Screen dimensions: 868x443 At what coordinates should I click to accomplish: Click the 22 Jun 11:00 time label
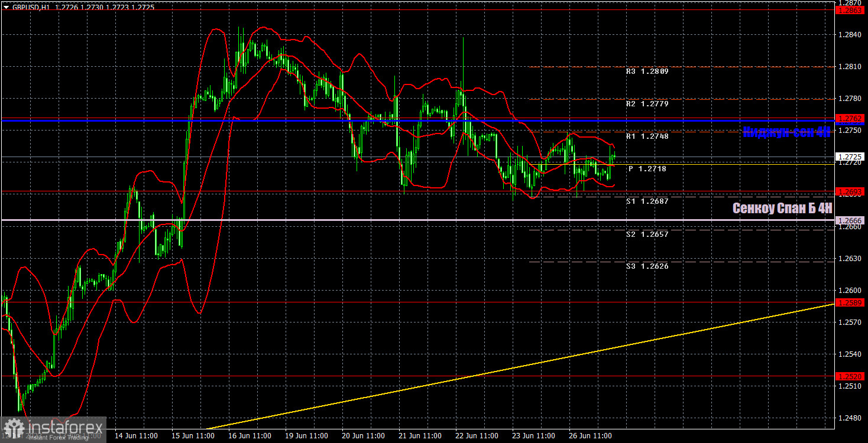(477, 436)
